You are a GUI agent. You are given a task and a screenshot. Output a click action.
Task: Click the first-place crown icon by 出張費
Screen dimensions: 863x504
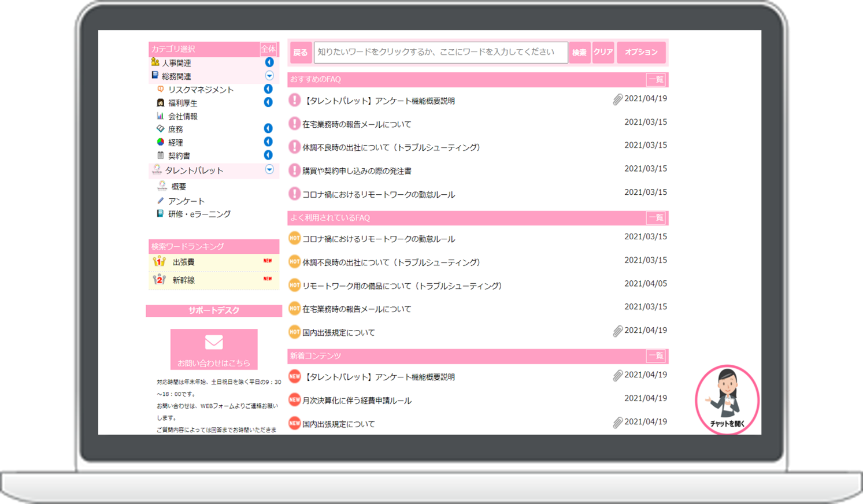(160, 262)
